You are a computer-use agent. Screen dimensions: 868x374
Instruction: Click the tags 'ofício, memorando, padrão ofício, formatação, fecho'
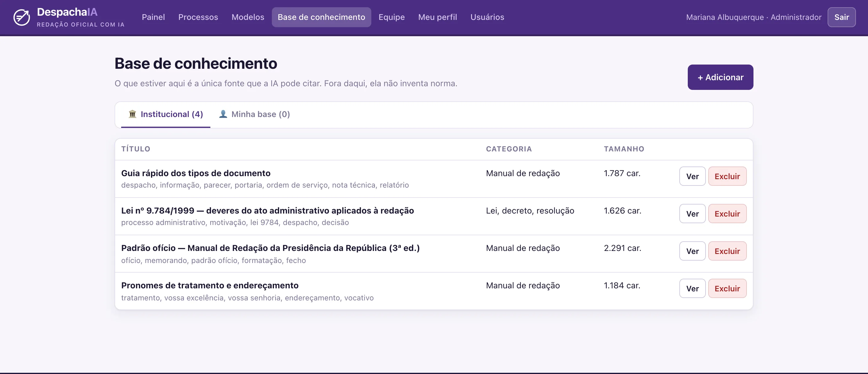pyautogui.click(x=214, y=260)
